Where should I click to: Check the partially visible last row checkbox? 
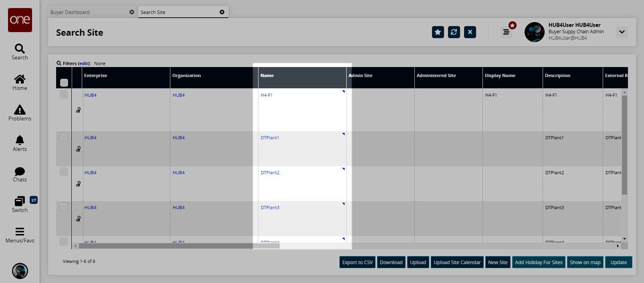point(64,241)
